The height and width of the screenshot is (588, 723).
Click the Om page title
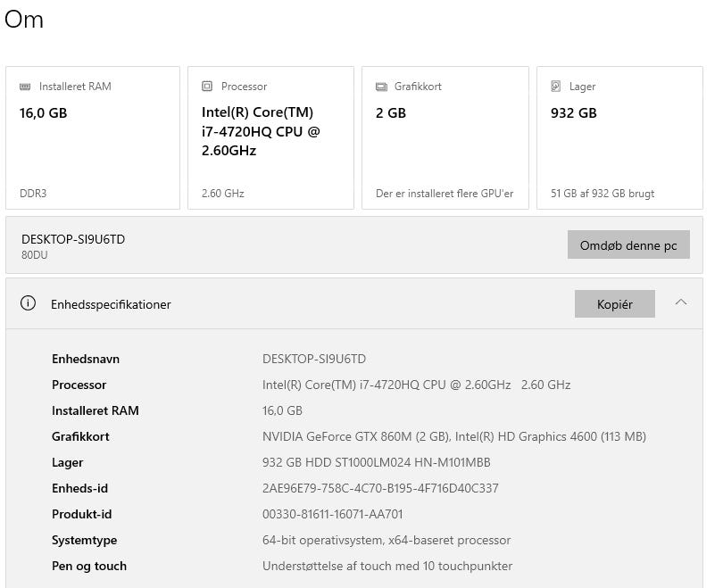[x=24, y=20]
